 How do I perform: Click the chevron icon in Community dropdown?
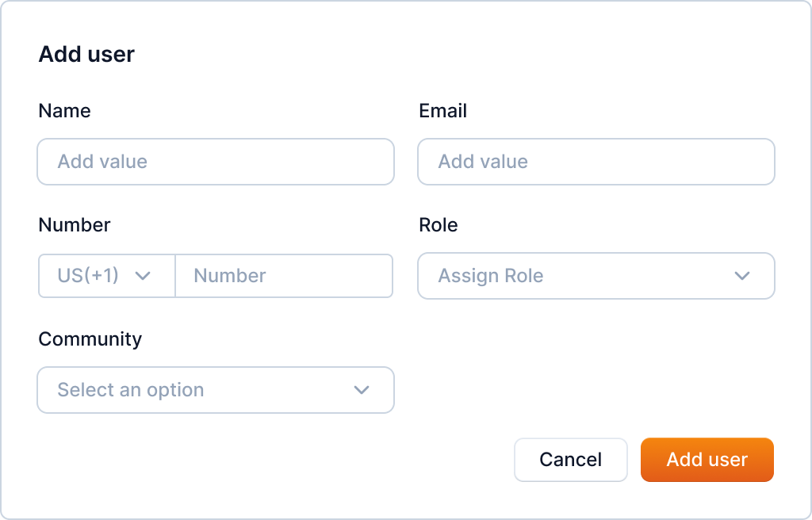point(362,390)
